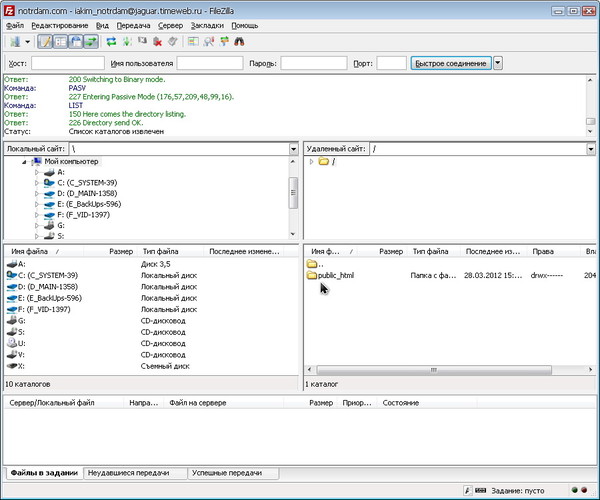Expand the F: (F_VID-1397) tree node
The image size is (600, 500).
click(37, 215)
